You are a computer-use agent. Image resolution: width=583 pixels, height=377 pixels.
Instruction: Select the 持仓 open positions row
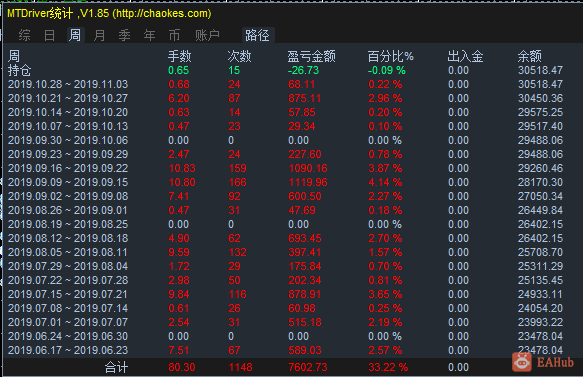click(286, 70)
